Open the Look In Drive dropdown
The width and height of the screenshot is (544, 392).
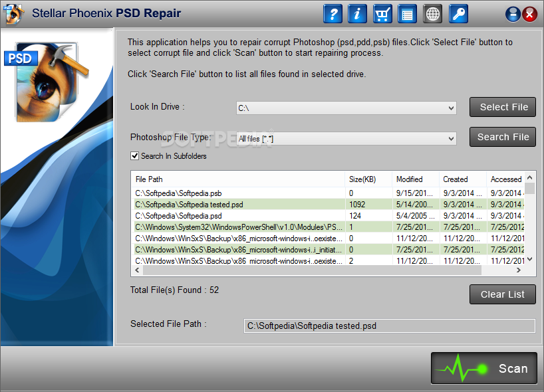click(x=346, y=108)
